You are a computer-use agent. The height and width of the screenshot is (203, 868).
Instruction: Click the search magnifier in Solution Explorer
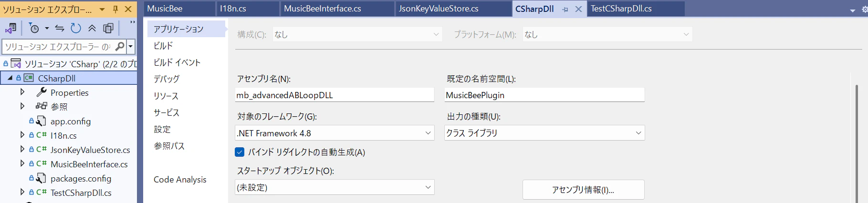[x=120, y=47]
